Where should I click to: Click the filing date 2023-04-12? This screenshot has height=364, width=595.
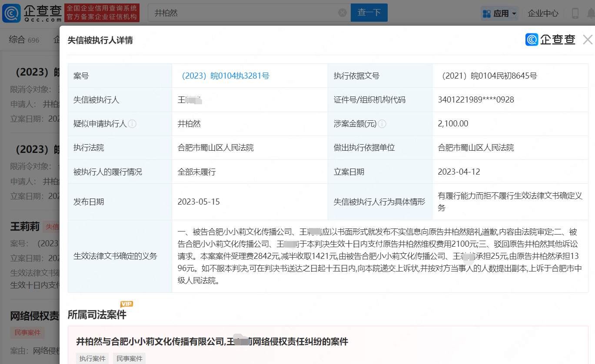point(459,172)
